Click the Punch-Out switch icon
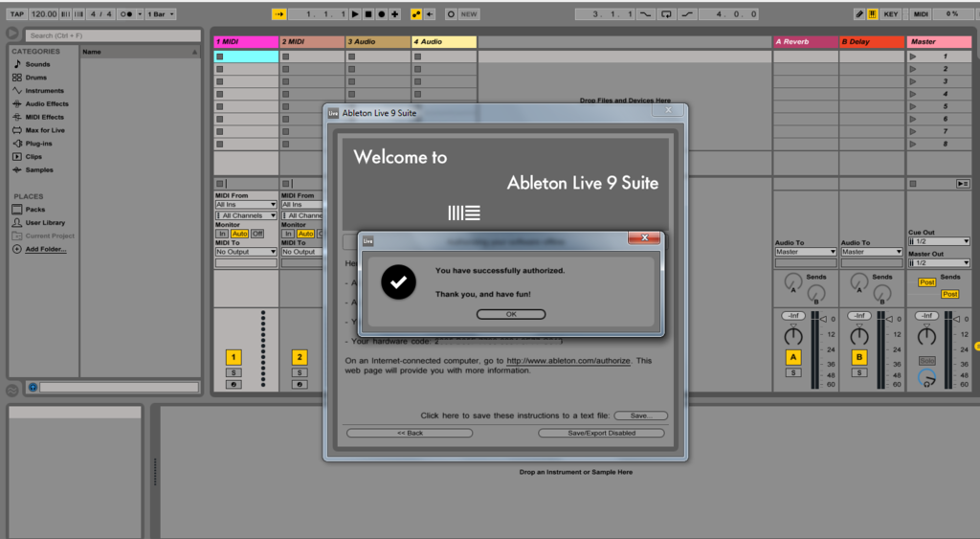Image resolution: width=980 pixels, height=539 pixels. pos(687,13)
